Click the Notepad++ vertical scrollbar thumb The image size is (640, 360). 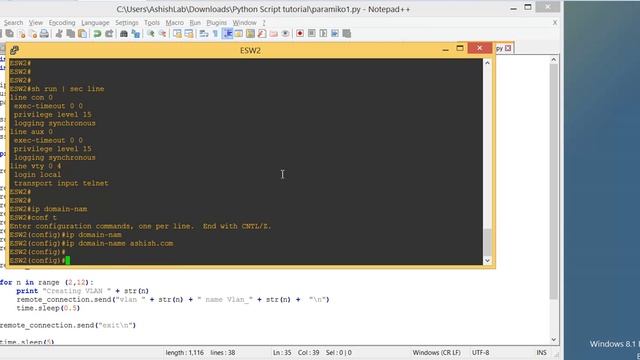(x=553, y=182)
